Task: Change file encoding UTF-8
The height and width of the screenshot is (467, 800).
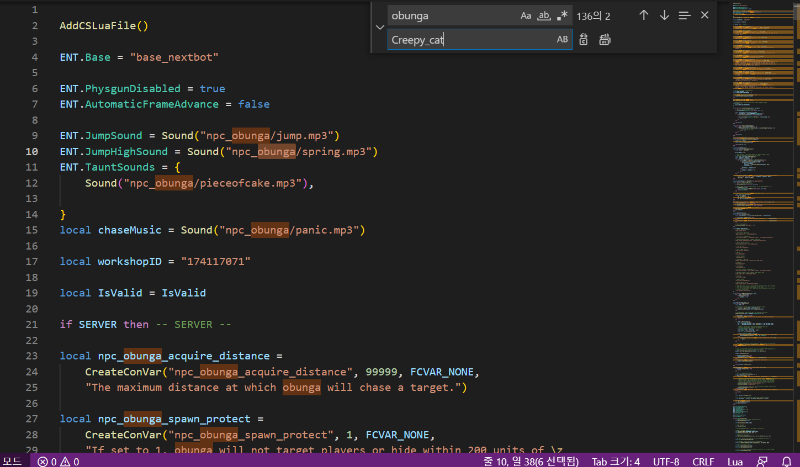Action: click(x=666, y=461)
